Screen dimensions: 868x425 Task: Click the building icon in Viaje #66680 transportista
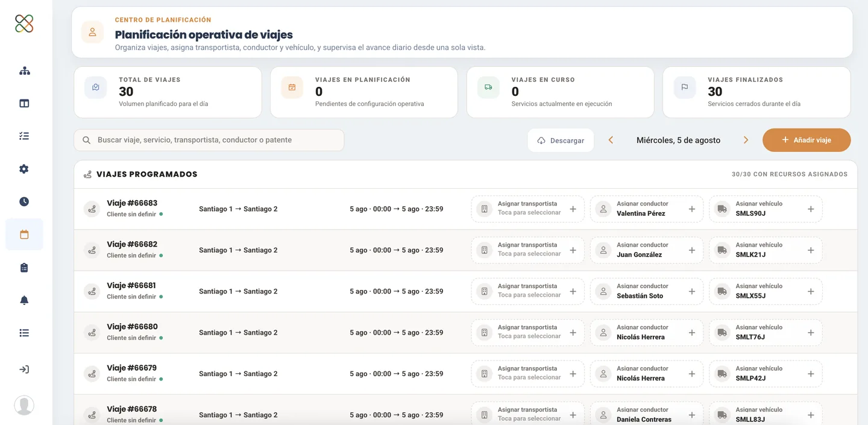[x=484, y=333]
